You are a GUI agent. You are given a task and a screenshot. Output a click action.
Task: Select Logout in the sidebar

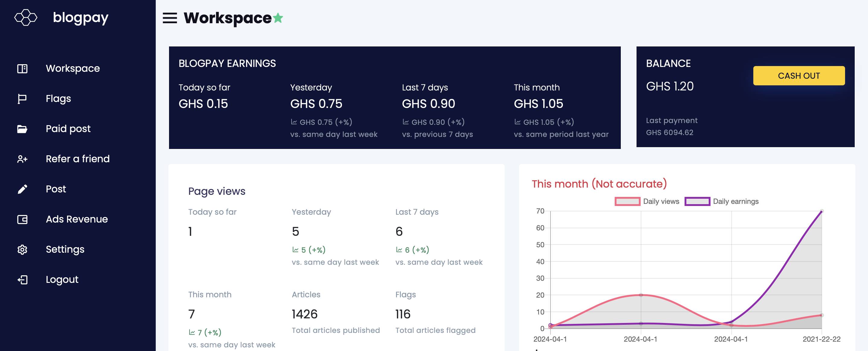click(62, 280)
